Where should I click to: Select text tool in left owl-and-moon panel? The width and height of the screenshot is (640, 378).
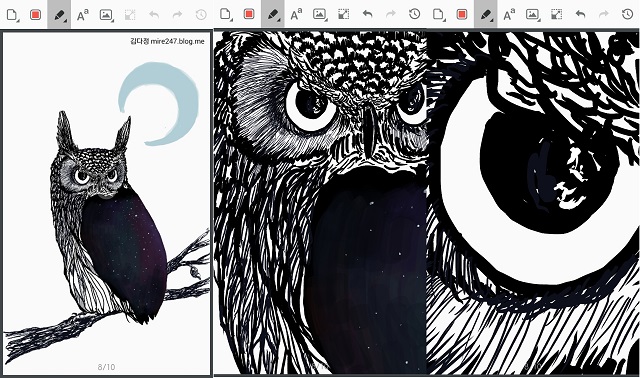coord(83,15)
